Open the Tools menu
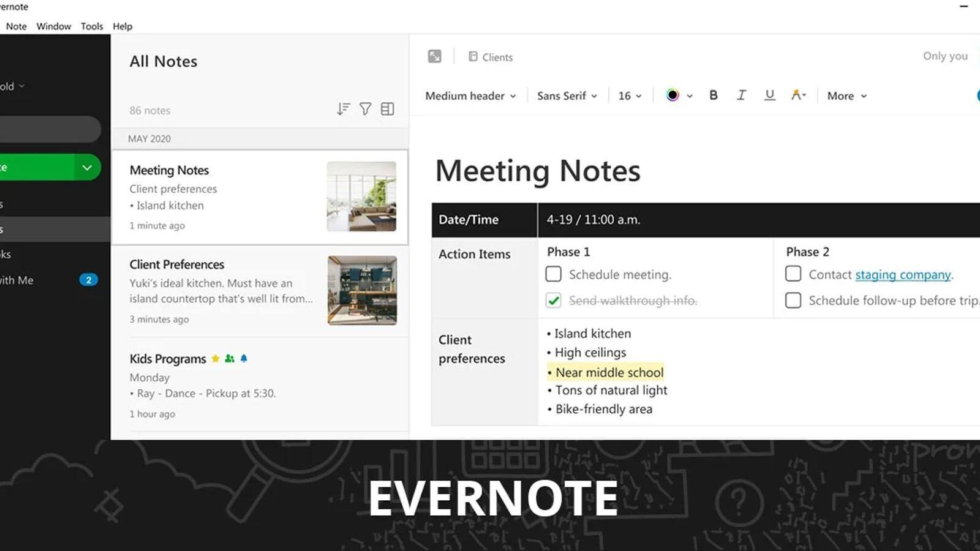The width and height of the screenshot is (980, 551). tap(92, 26)
